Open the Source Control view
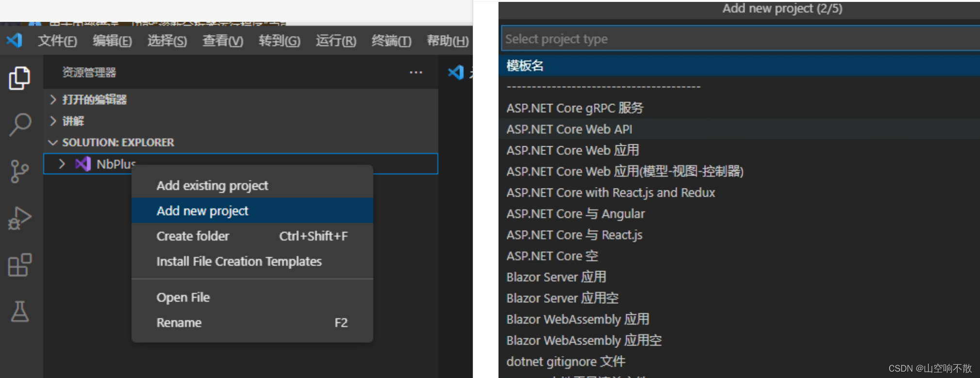 coord(20,172)
